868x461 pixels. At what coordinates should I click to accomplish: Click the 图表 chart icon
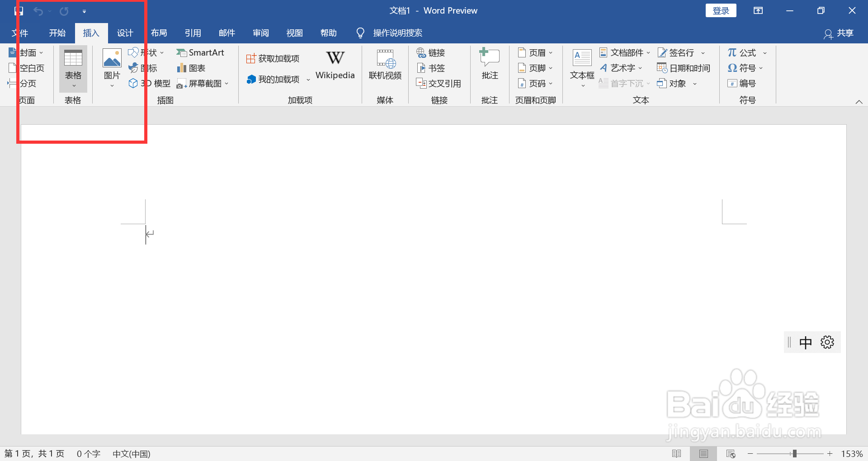pos(191,68)
